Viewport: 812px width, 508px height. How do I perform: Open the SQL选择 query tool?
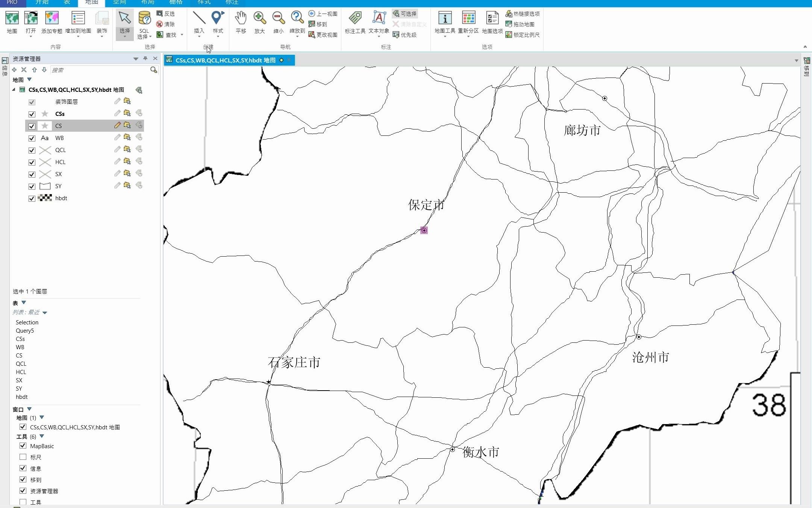click(144, 25)
